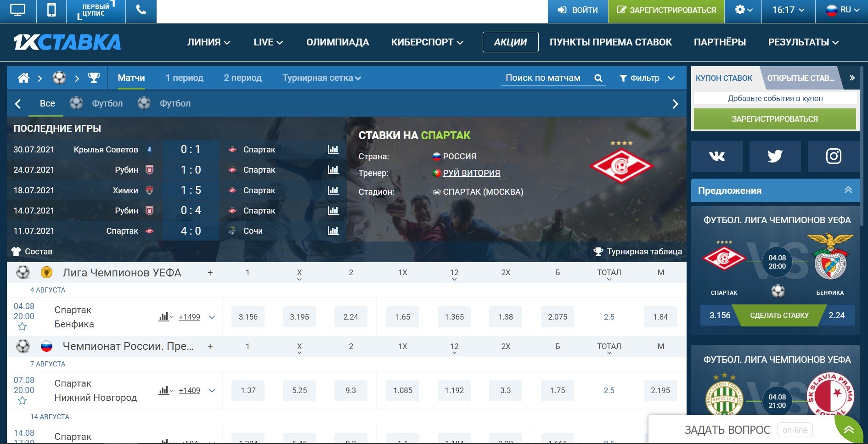Click the trophy breadcrumb icon

point(94,78)
